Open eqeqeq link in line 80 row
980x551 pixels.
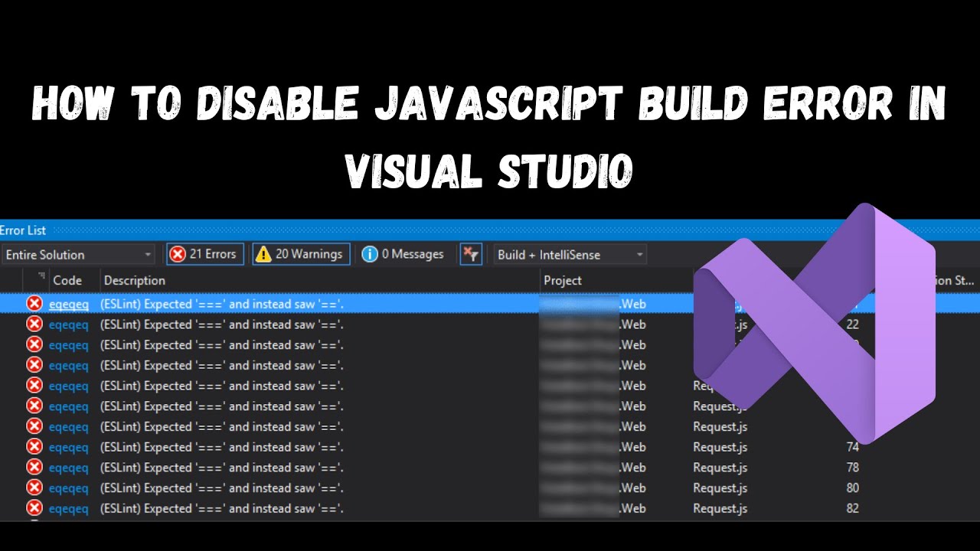tap(69, 487)
